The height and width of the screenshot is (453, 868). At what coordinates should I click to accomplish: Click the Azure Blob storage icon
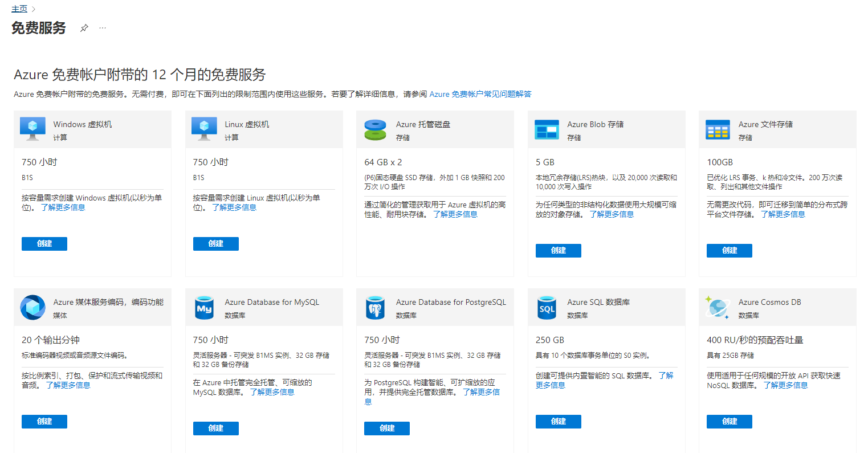pos(547,129)
